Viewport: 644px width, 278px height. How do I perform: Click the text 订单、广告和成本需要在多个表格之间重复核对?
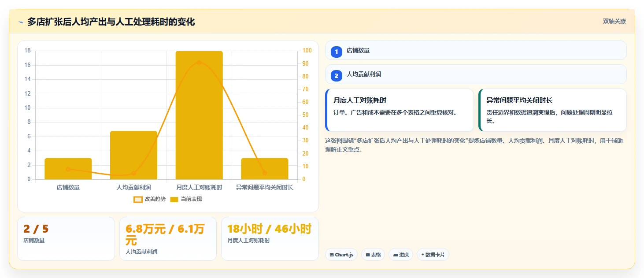[x=396, y=112]
